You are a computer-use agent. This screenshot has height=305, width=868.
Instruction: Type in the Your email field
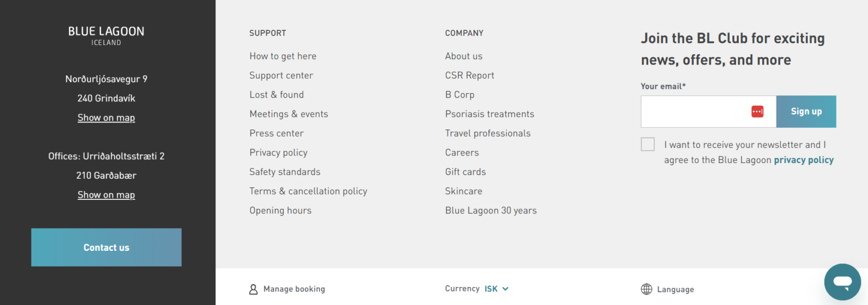pyautogui.click(x=694, y=112)
